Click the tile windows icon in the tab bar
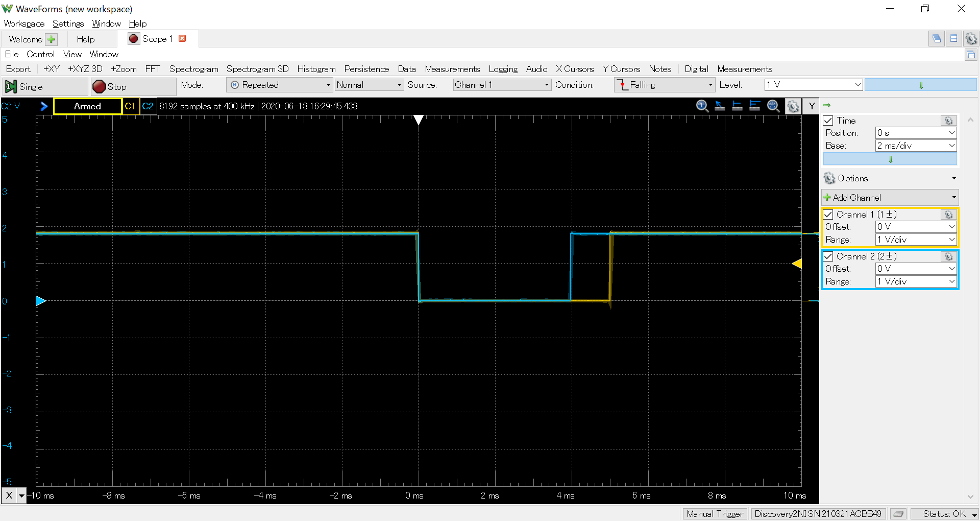The image size is (980, 521). coord(953,39)
